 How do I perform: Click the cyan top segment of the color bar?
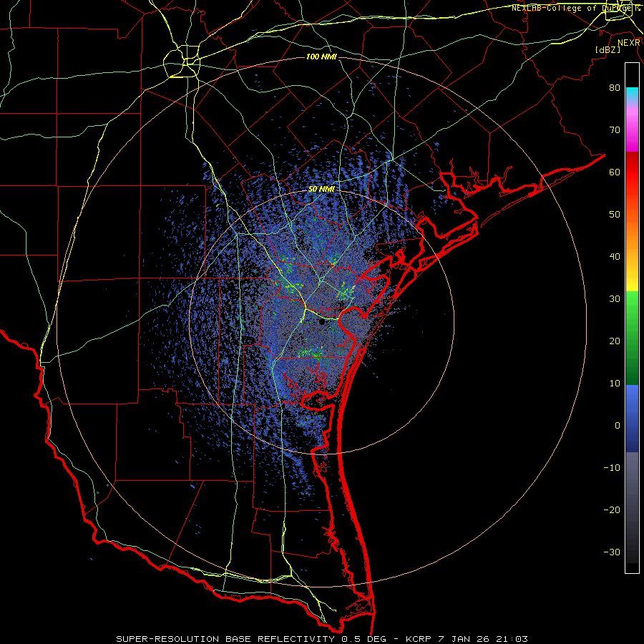tap(632, 93)
